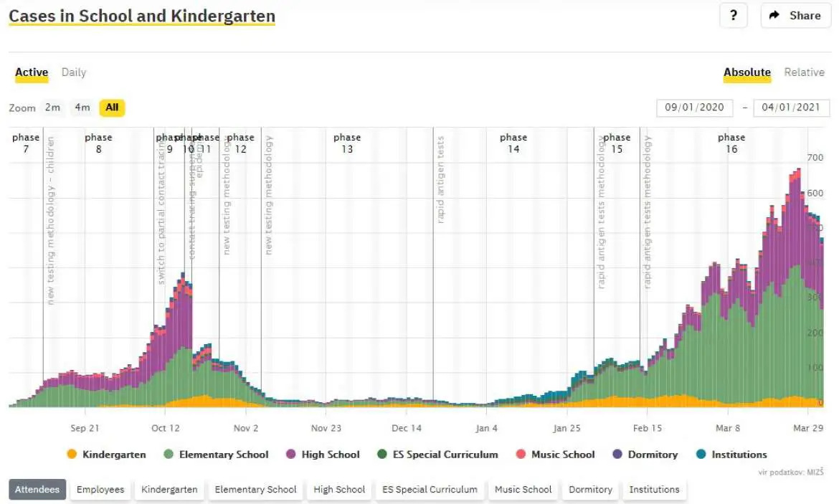The height and width of the screenshot is (504, 839).
Task: Edit the start date 09/01/2020 field
Action: [694, 108]
